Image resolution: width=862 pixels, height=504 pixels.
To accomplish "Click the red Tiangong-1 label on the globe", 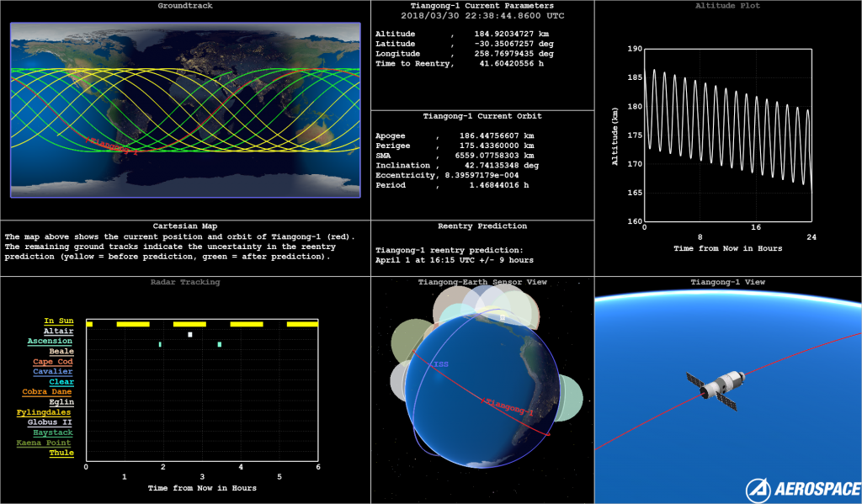I will pyautogui.click(x=508, y=408).
